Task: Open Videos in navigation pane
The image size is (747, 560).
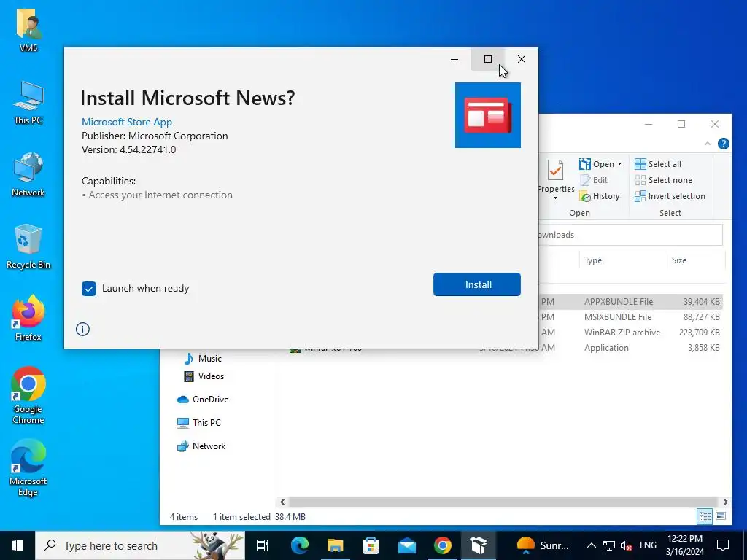Action: (204, 376)
